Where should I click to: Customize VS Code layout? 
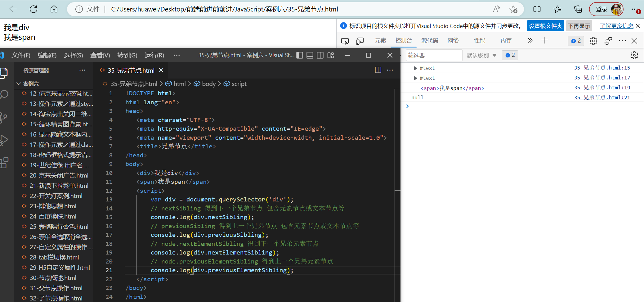(x=331, y=55)
